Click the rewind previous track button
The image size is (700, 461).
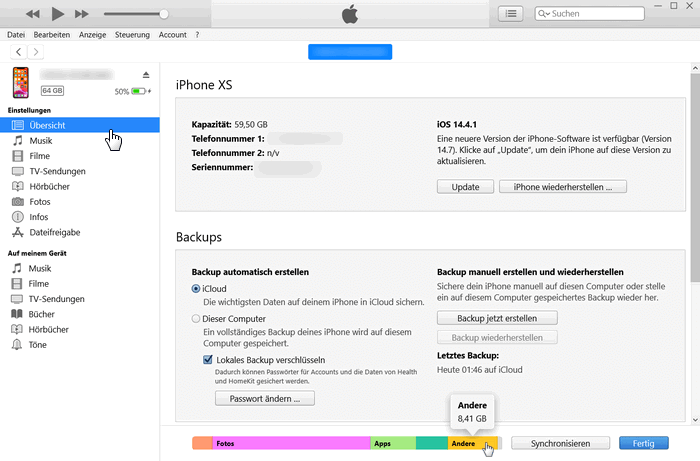click(x=33, y=14)
